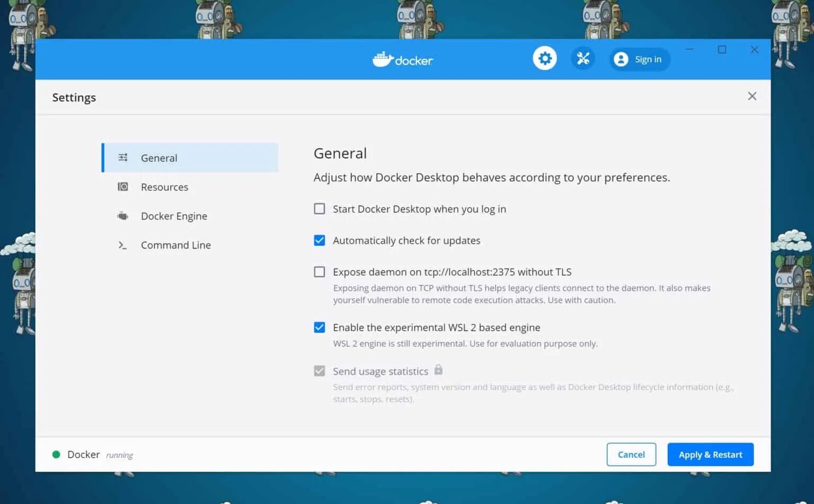This screenshot has height=504, width=814.
Task: Click the 'Exposing daemon on TCP without TLS' warning text
Action: click(521, 294)
